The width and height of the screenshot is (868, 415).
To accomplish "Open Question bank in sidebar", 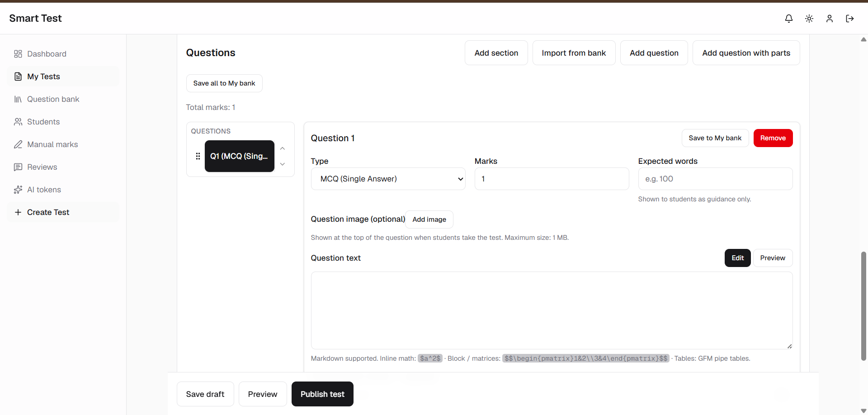I will pyautogui.click(x=63, y=99).
